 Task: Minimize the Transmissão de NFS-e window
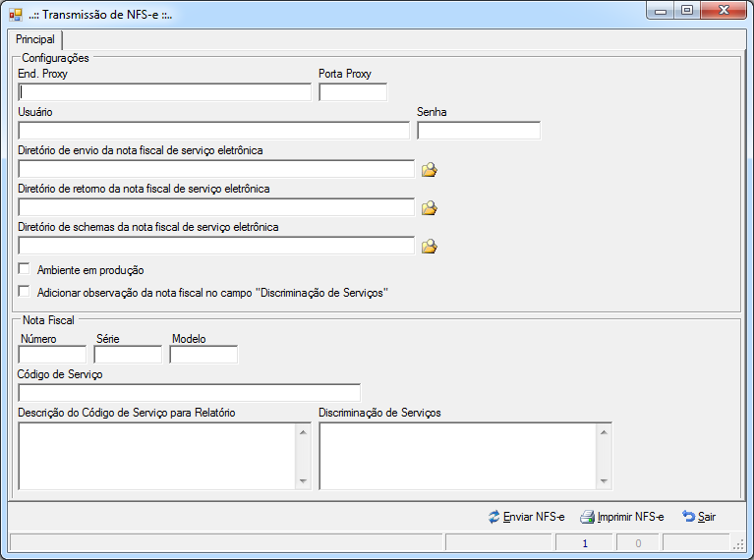tap(661, 11)
